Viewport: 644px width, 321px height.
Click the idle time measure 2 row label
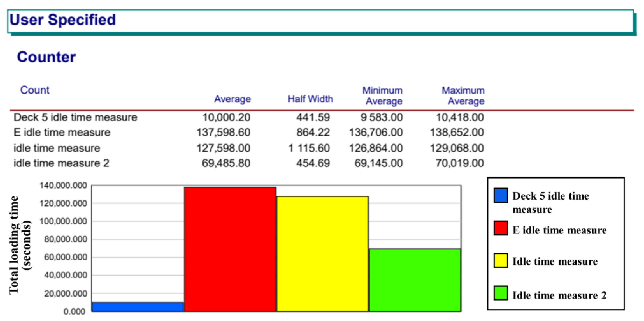point(61,163)
